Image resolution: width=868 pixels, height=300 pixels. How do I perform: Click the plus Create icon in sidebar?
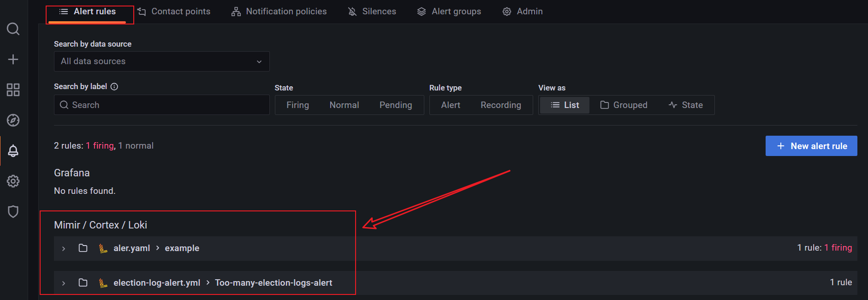13,59
